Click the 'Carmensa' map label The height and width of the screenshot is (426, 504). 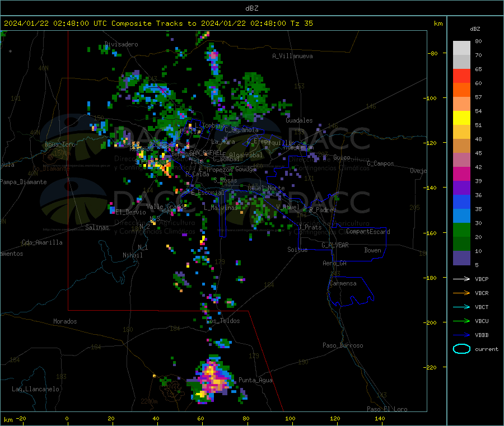coord(343,283)
